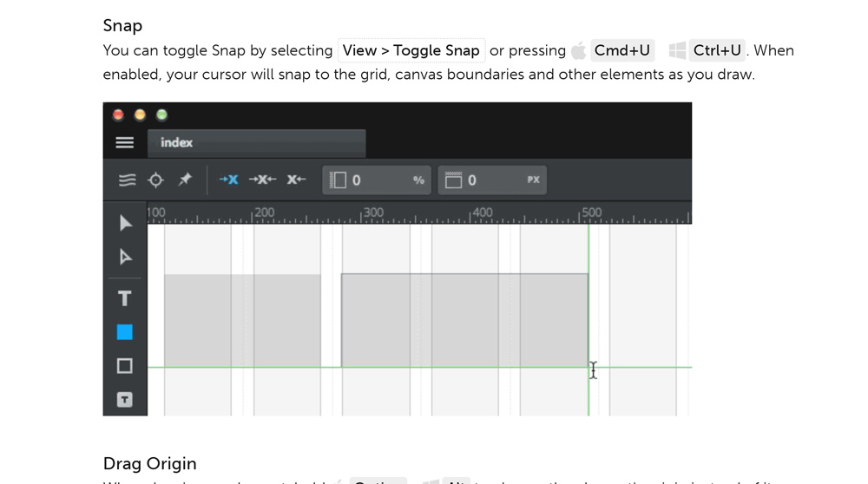This screenshot has width=868, height=484.
Task: Click the crosshair target icon
Action: (156, 180)
